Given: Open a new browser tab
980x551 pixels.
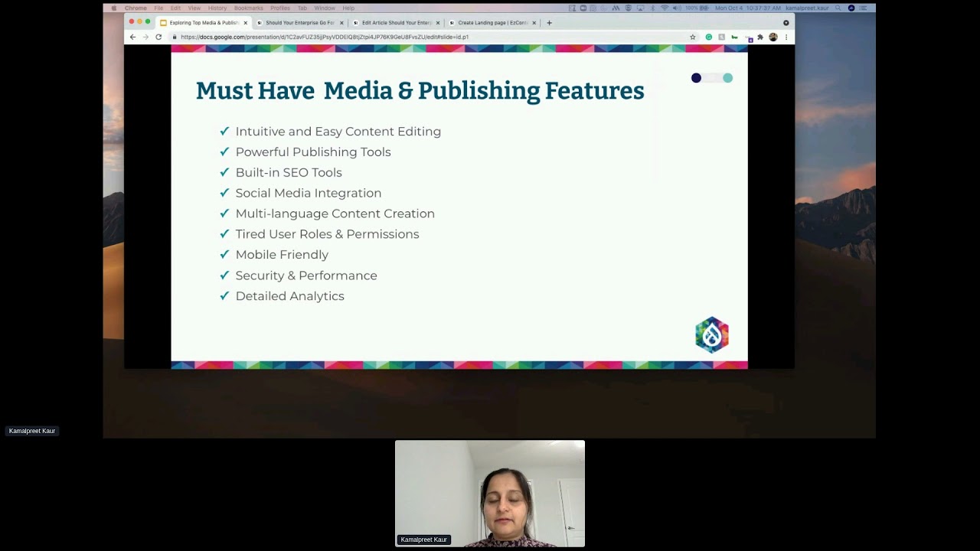Looking at the screenshot, I should click(x=549, y=23).
